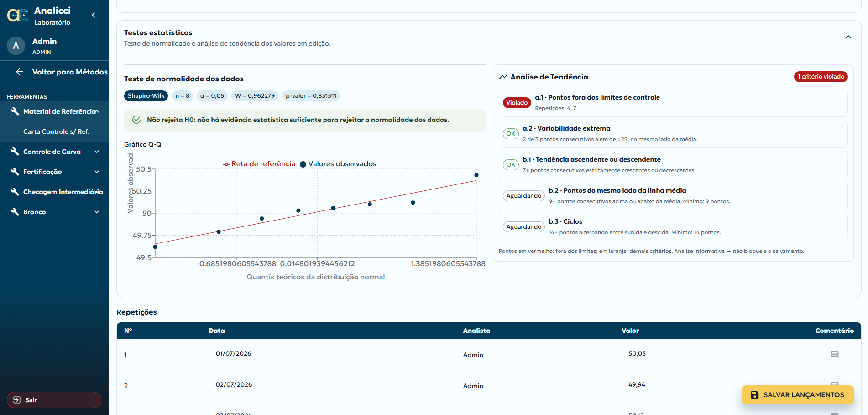Click the back arrow beside Voltar para Métodos

[20, 72]
